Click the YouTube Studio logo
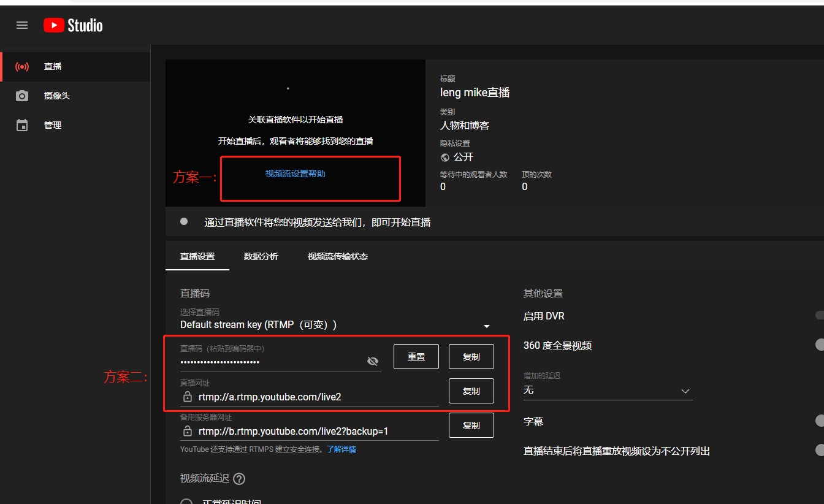 point(73,25)
